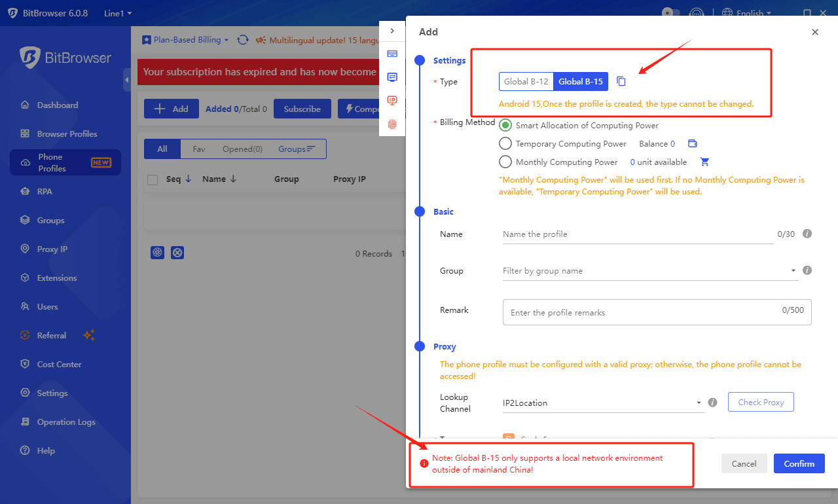Click the Subscribe button
838x504 pixels.
(x=302, y=109)
